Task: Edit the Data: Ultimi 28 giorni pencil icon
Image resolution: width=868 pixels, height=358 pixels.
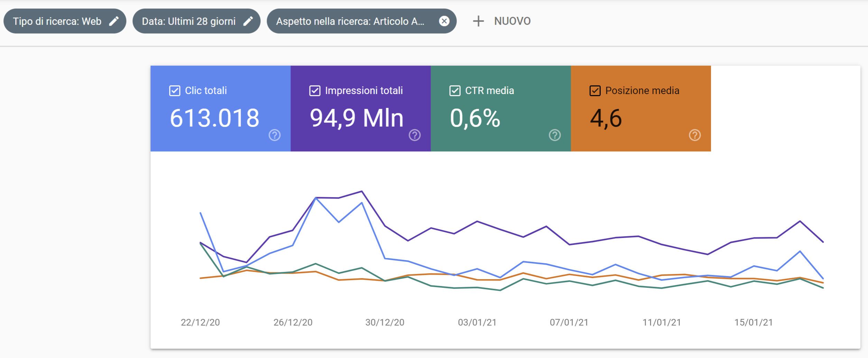Action: coord(248,21)
